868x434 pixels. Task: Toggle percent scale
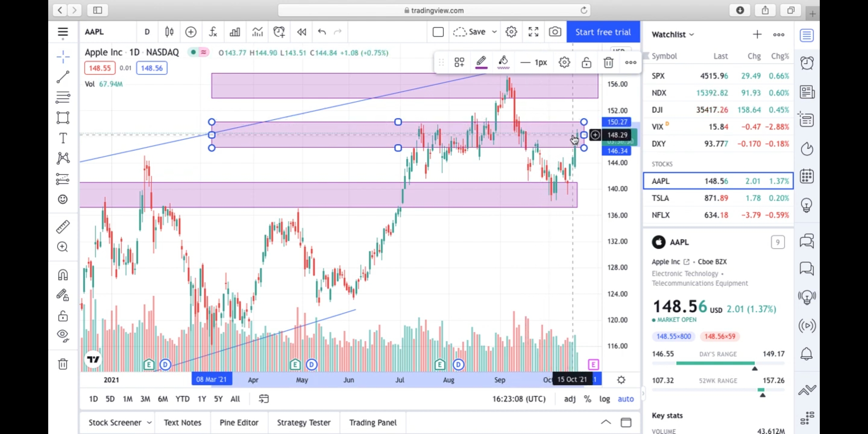[x=588, y=399]
